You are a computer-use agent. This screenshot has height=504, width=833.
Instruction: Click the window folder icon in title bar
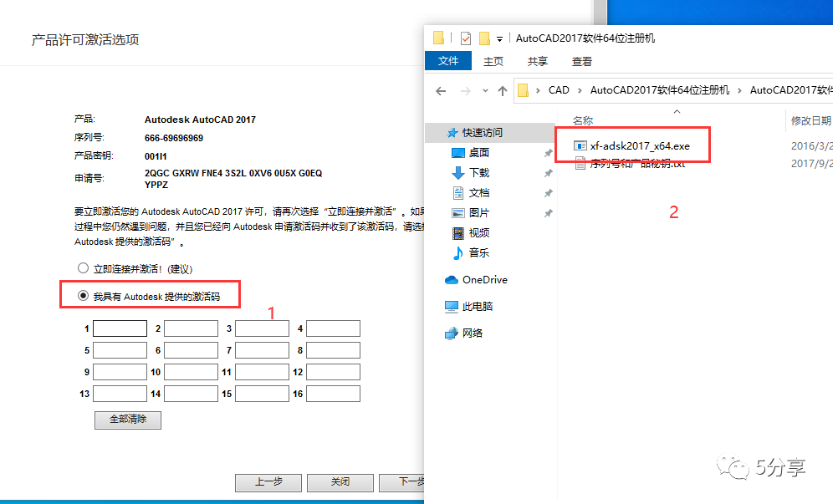click(x=438, y=38)
